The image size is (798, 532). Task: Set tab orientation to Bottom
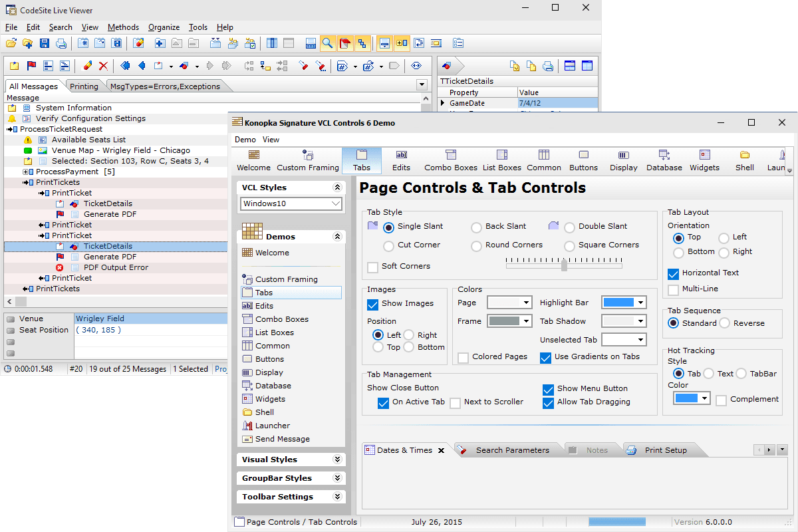(678, 252)
